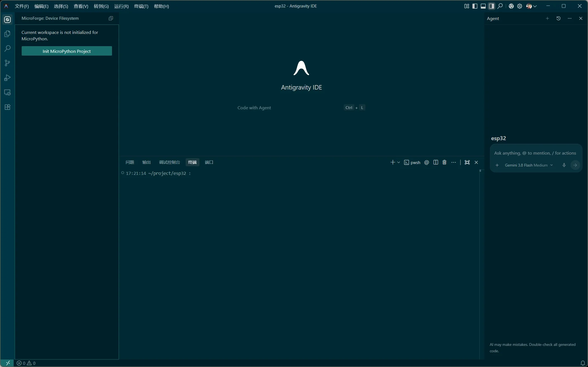Click the Chrome browser icon in title bar
Screen dimensions: 588x367
pyautogui.click(x=511, y=6)
